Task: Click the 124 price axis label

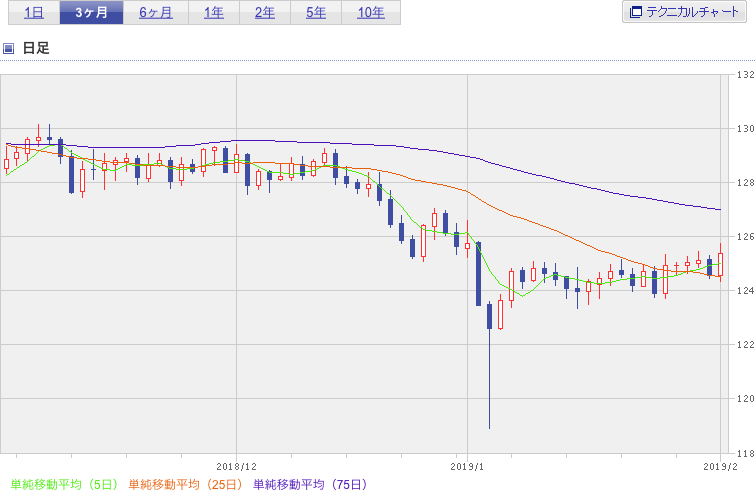Action: (745, 290)
